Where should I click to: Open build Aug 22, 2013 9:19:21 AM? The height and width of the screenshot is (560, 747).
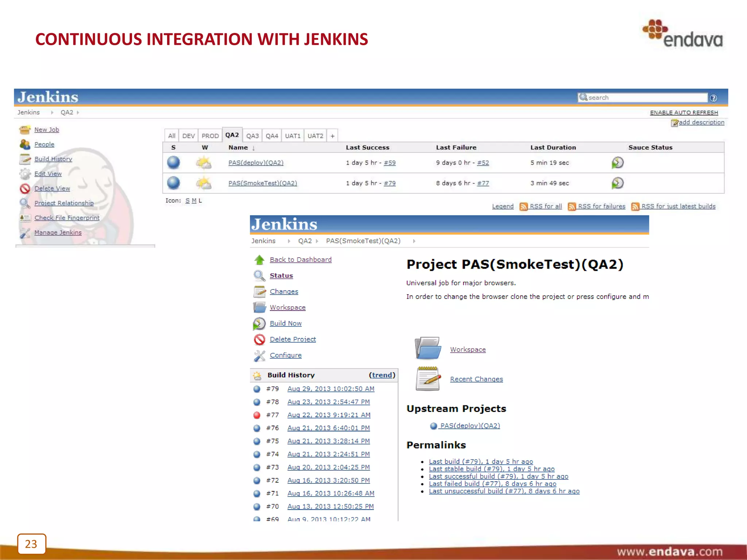(x=329, y=415)
